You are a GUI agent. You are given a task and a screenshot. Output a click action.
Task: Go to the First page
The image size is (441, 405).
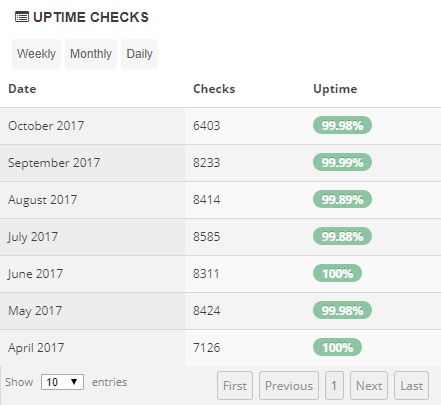tap(235, 386)
